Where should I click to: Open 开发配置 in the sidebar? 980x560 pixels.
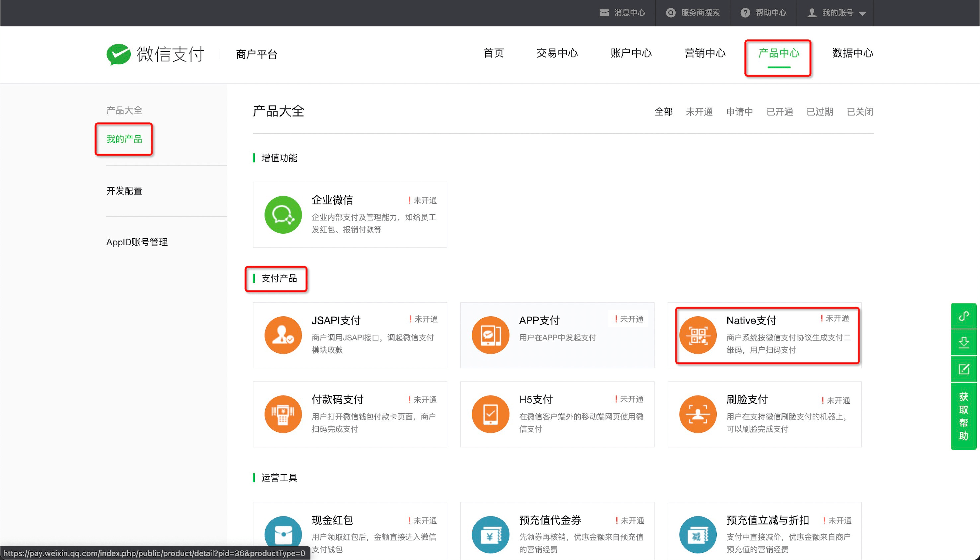[x=124, y=191]
